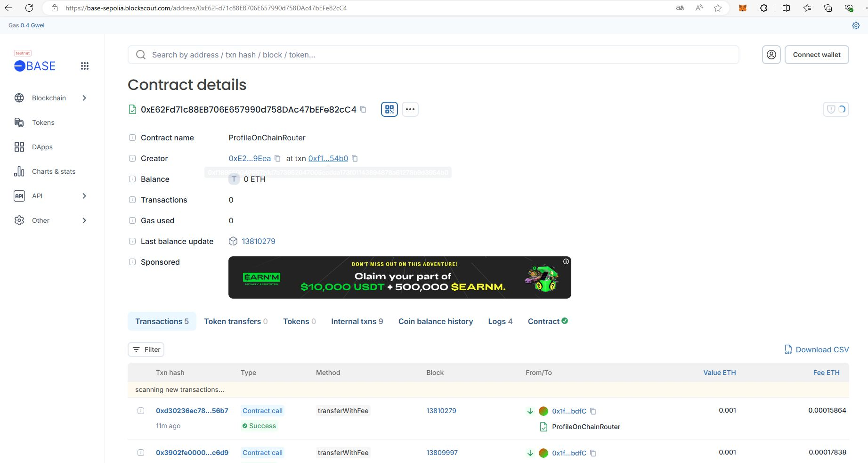868x463 pixels.
Task: Open block 13809997 link
Action: pyautogui.click(x=442, y=453)
